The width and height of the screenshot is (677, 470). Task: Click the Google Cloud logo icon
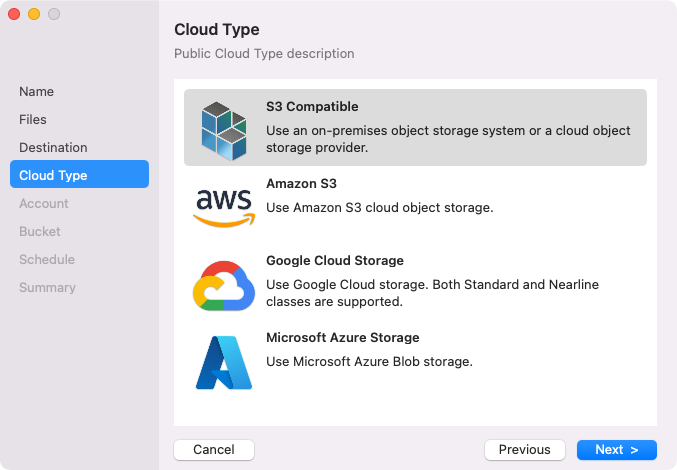pyautogui.click(x=223, y=284)
